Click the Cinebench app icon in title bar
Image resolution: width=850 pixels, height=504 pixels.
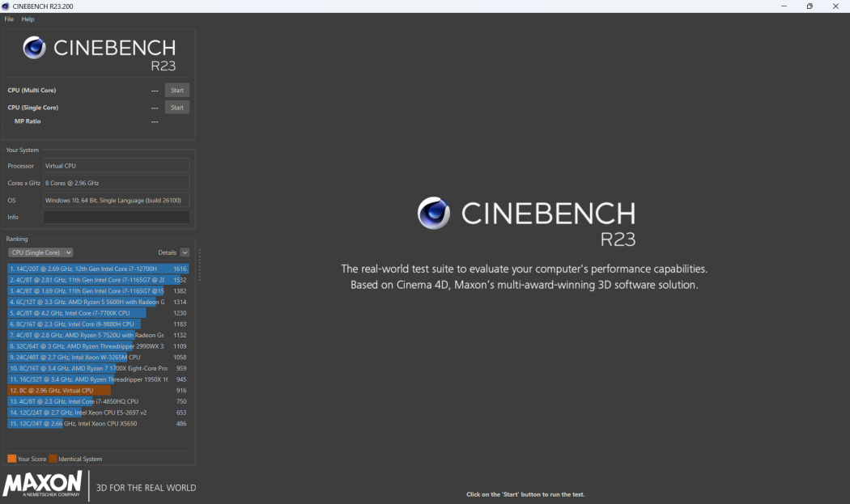click(6, 6)
